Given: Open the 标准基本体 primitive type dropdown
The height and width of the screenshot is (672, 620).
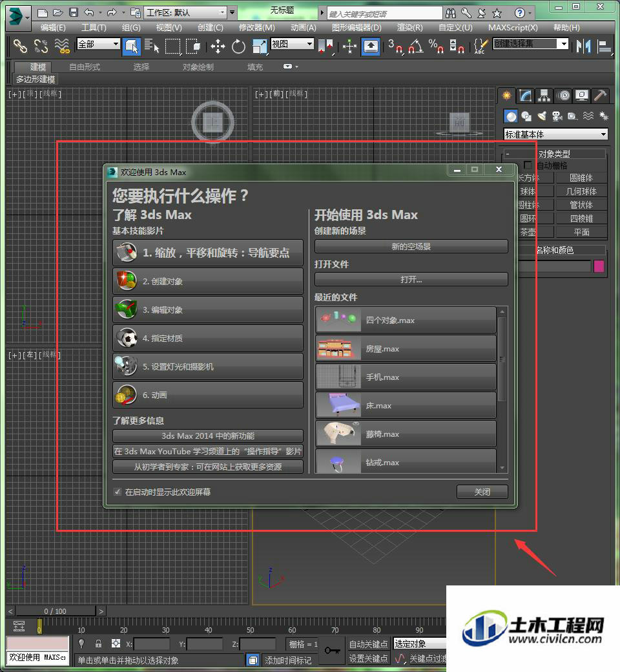Looking at the screenshot, I should 555,134.
